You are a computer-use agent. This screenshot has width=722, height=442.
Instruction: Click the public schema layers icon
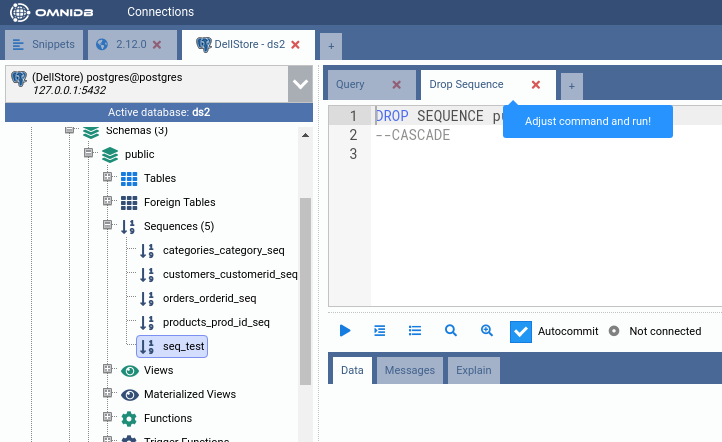click(110, 155)
